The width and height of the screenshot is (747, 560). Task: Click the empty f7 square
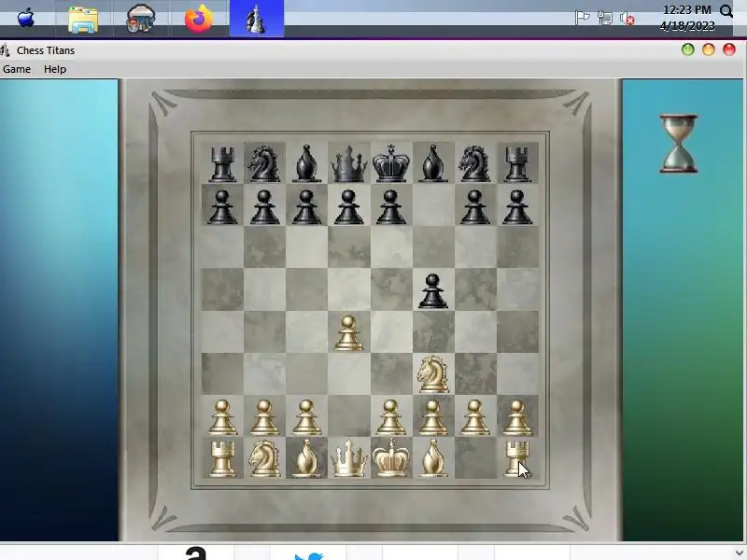pos(433,204)
